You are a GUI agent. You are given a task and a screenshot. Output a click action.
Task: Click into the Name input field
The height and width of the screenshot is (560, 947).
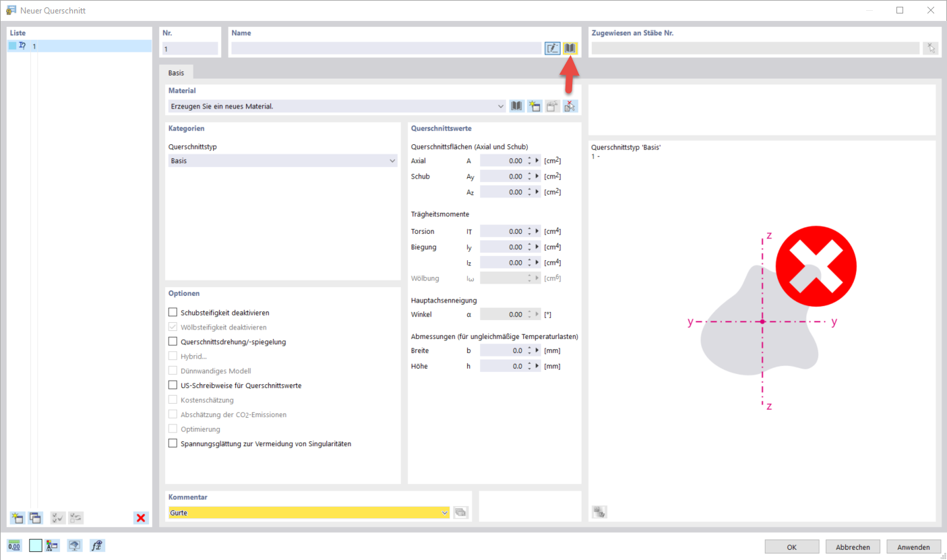pyautogui.click(x=387, y=48)
